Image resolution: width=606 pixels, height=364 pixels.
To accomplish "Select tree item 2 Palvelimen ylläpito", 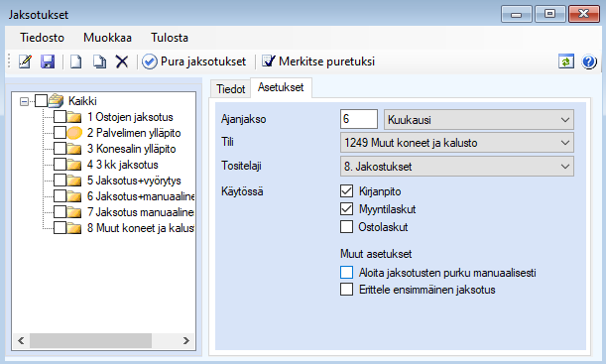I will [x=134, y=133].
